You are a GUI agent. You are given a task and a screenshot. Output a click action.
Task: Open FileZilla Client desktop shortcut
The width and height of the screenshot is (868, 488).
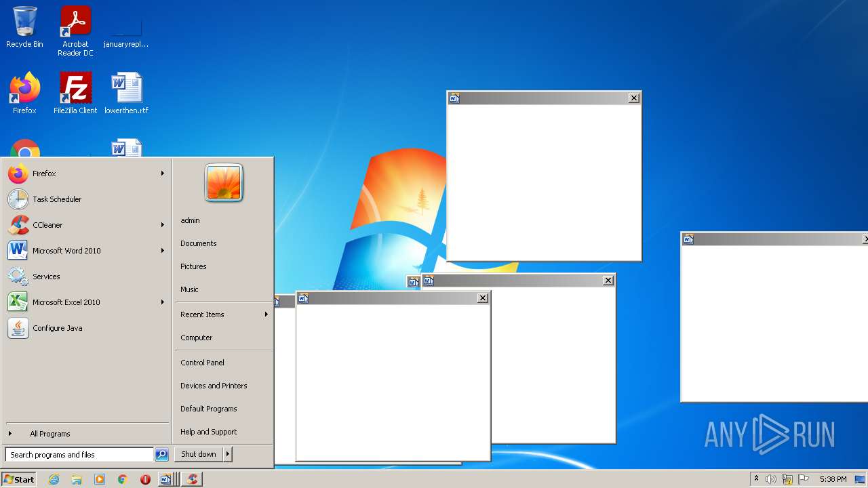pyautogui.click(x=75, y=94)
